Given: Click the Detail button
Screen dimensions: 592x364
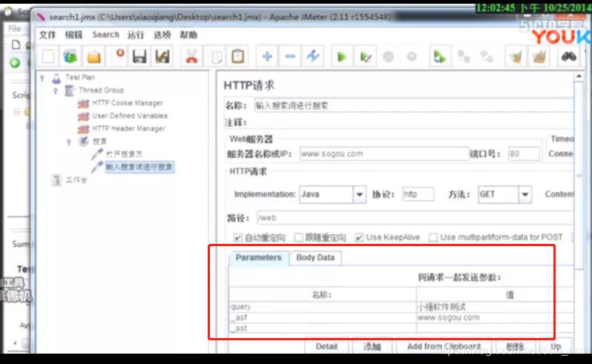Looking at the screenshot, I should coord(326,346).
